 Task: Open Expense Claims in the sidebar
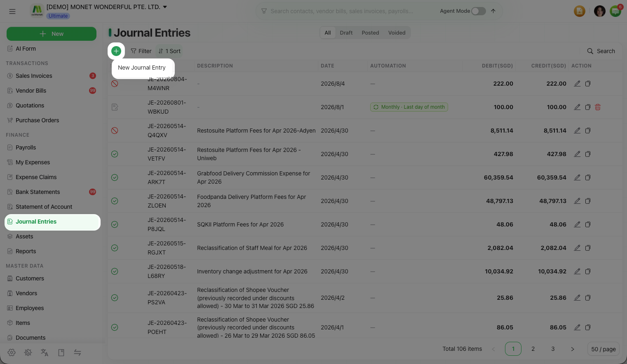pos(52,177)
